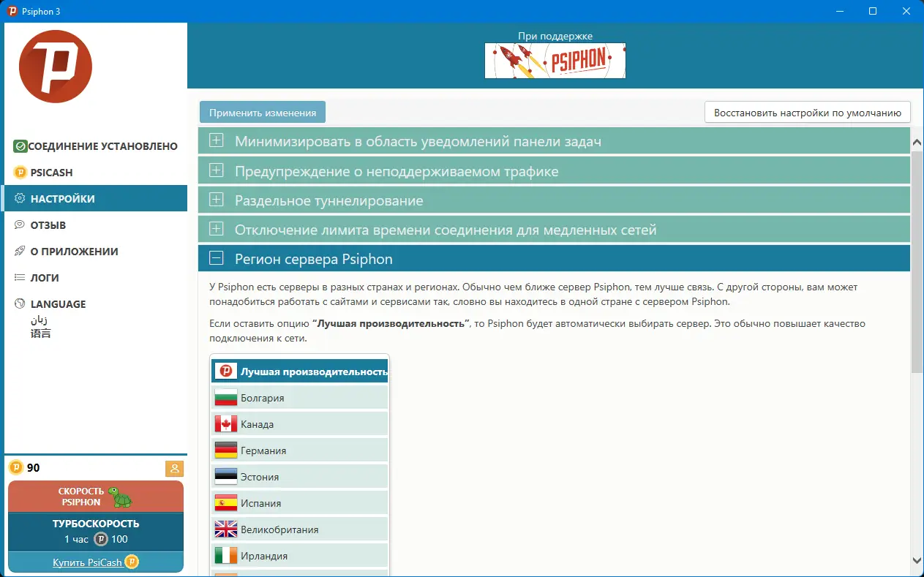Click the Bulgaria flag icon
This screenshot has height=577, width=924.
tap(226, 398)
